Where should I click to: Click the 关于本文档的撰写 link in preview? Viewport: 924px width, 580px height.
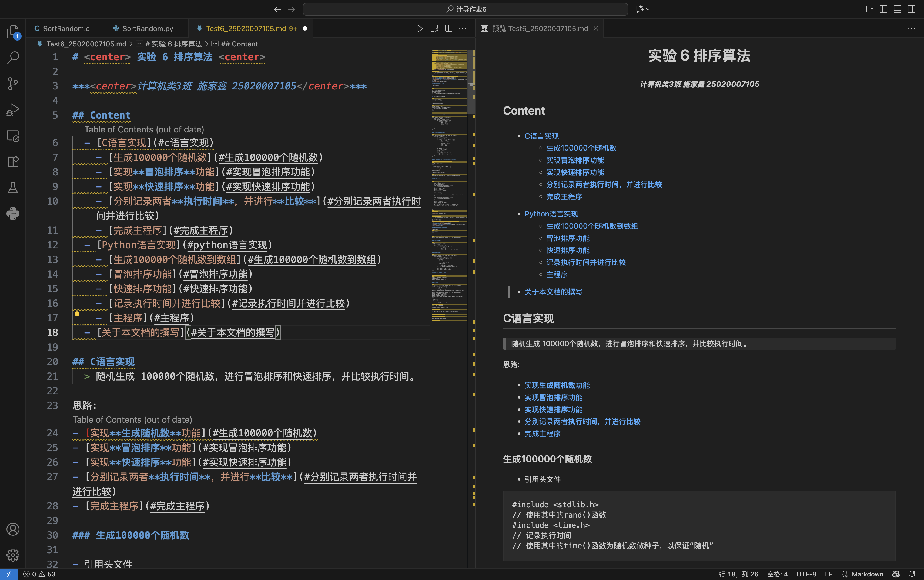tap(553, 292)
